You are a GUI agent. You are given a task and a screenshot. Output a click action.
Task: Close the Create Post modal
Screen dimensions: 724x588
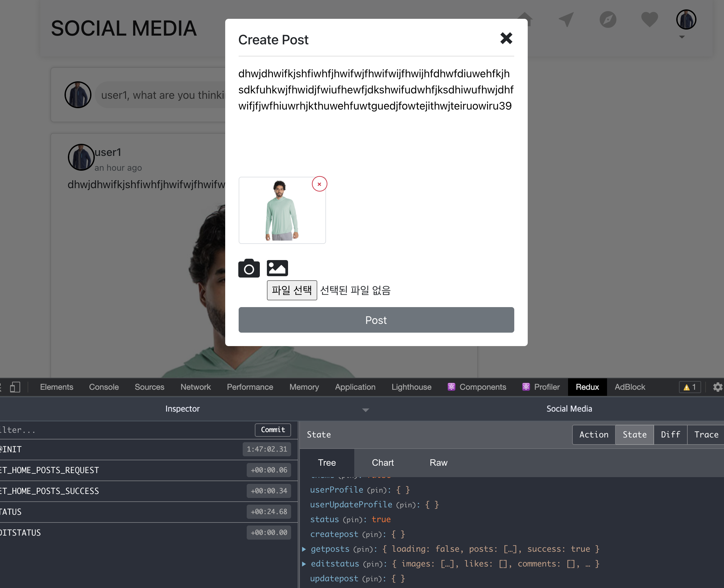506,38
